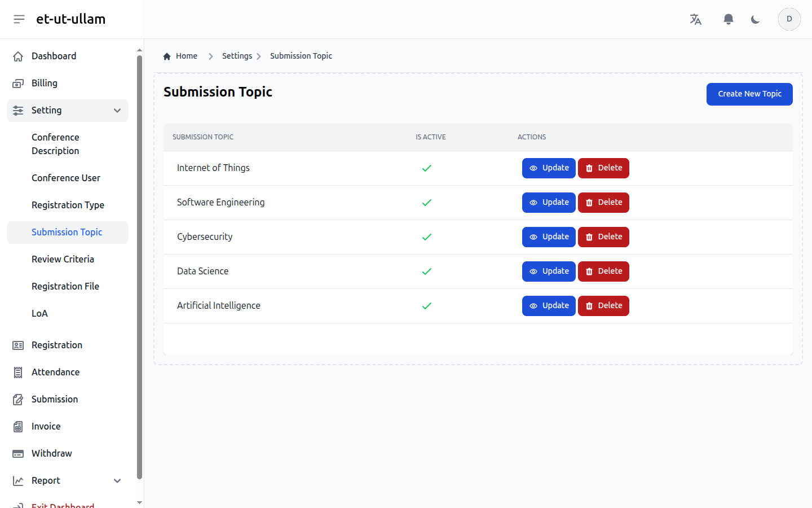Click the active checkmark for Cybersecurity

(427, 237)
